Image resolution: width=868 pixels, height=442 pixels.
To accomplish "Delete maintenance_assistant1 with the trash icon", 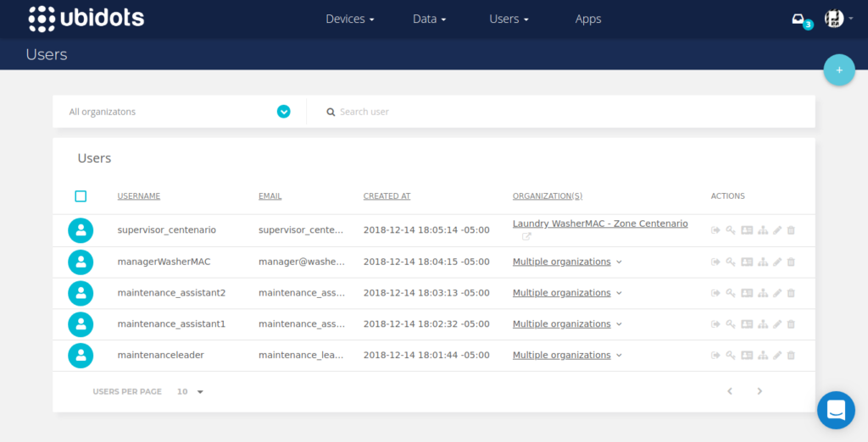I will click(791, 324).
